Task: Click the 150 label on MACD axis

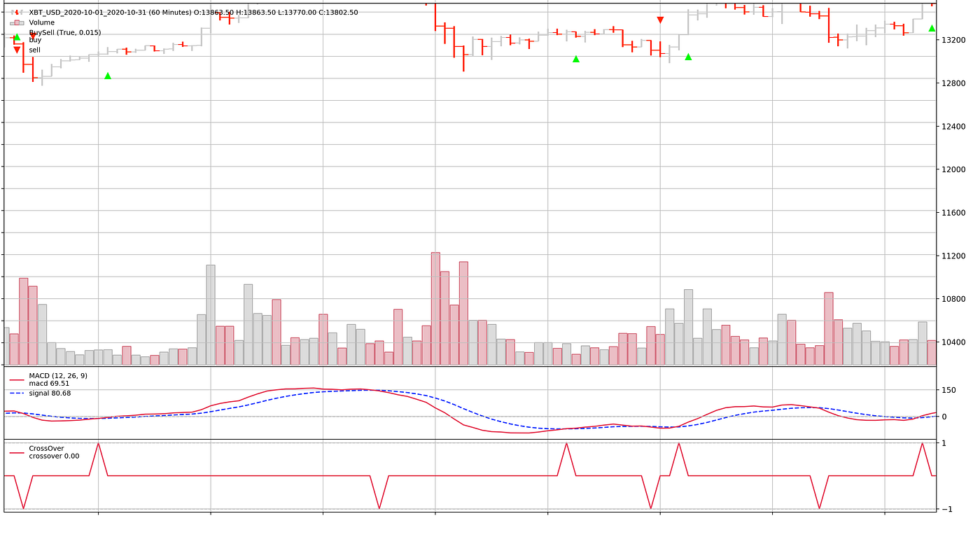Action: (948, 390)
